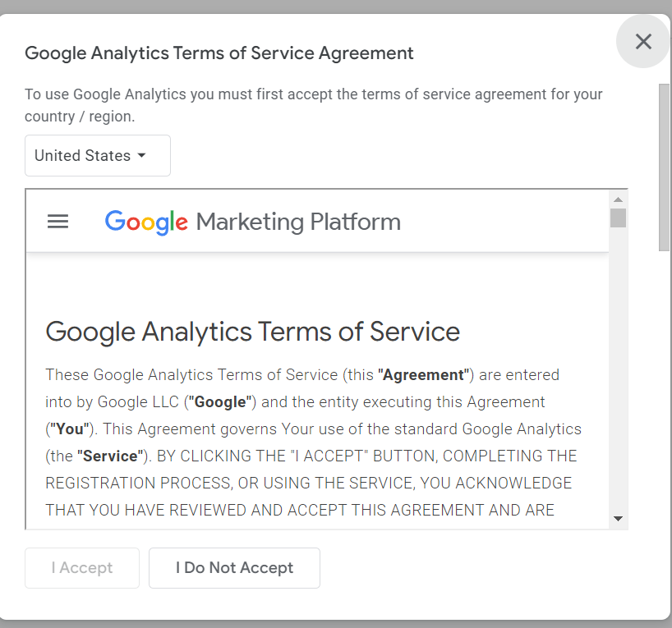The image size is (672, 628).
Task: Click the bold "You" term in the paragraph
Action: tap(70, 429)
